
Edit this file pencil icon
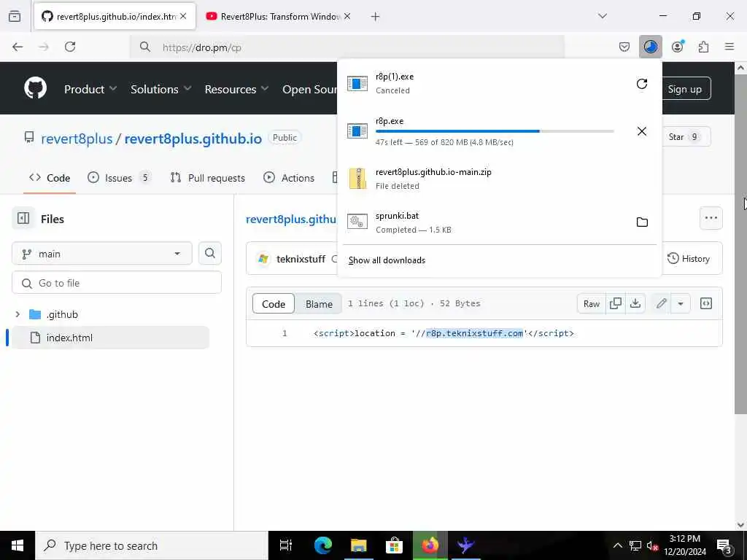click(x=661, y=304)
